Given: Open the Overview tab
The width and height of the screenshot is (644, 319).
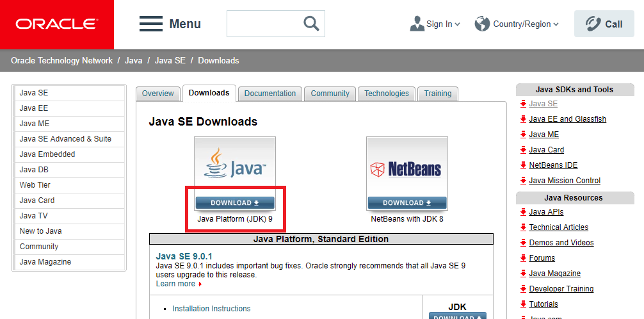Looking at the screenshot, I should pyautogui.click(x=157, y=94).
